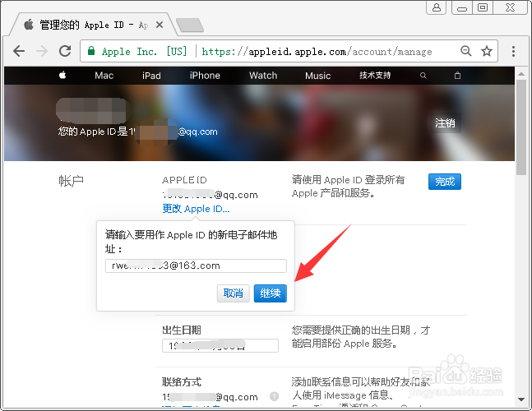Click the browser back arrow
532x411 pixels.
click(x=19, y=51)
